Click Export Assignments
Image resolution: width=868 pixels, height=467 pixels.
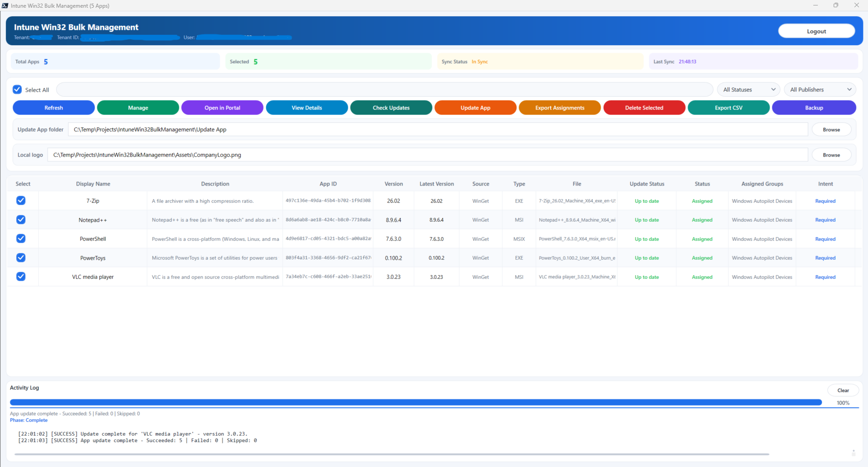coord(560,108)
